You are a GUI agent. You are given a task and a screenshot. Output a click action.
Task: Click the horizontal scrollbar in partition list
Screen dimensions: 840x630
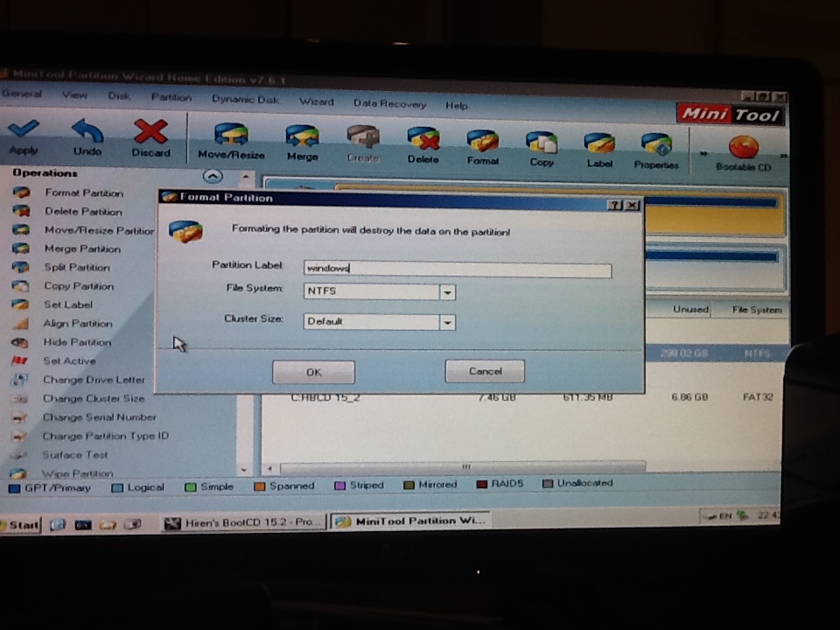(463, 467)
